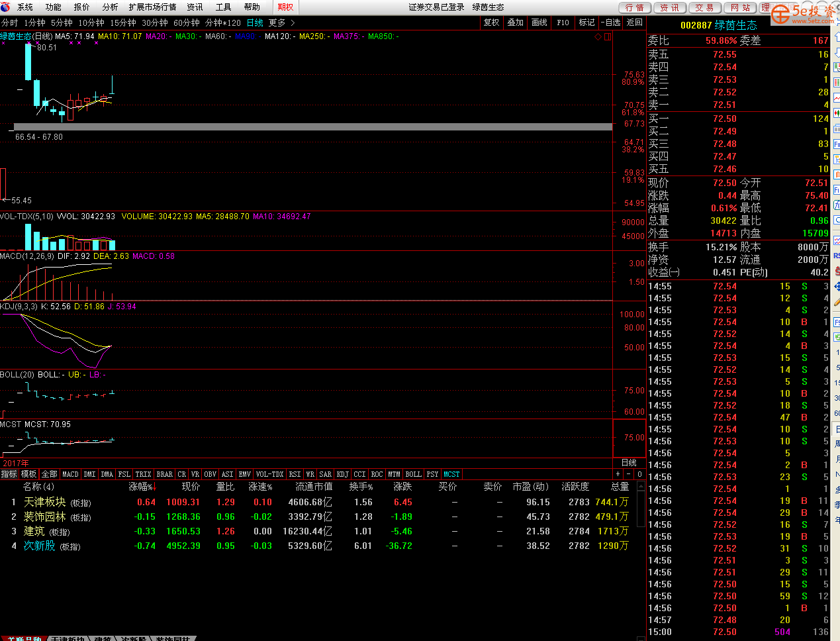Select the 全部 tab
The width and height of the screenshot is (840, 641).
pyautogui.click(x=50, y=474)
